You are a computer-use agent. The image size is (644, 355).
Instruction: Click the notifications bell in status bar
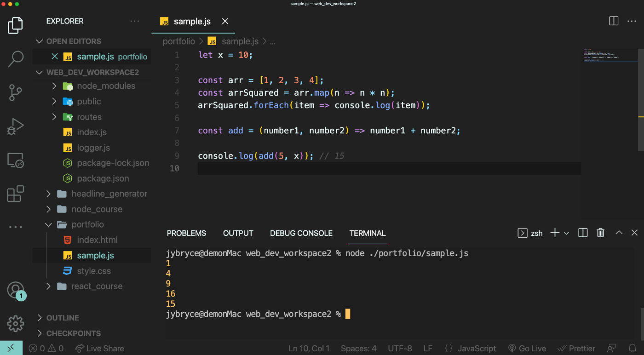click(x=632, y=348)
